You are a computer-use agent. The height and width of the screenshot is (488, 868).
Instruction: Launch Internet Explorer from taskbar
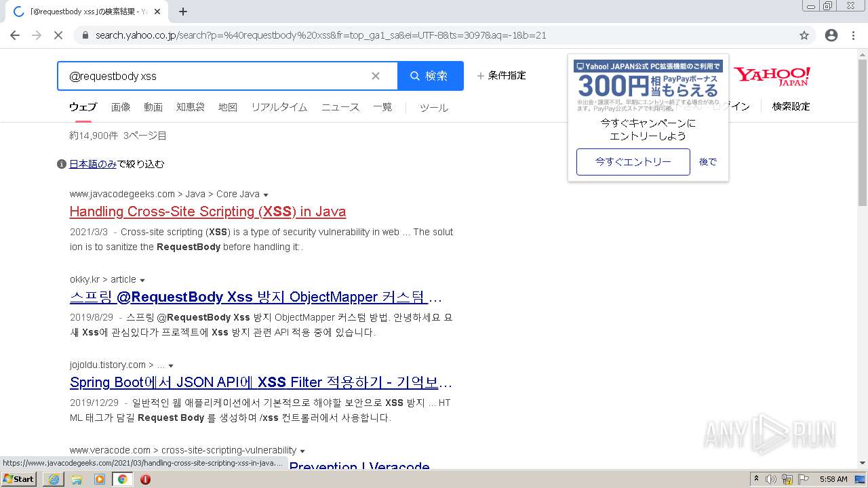click(x=54, y=479)
